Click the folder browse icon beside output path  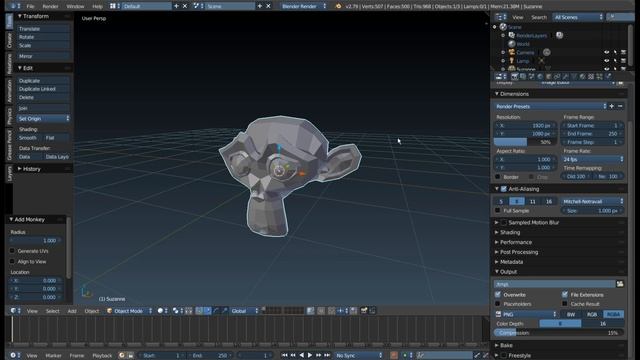(x=620, y=284)
